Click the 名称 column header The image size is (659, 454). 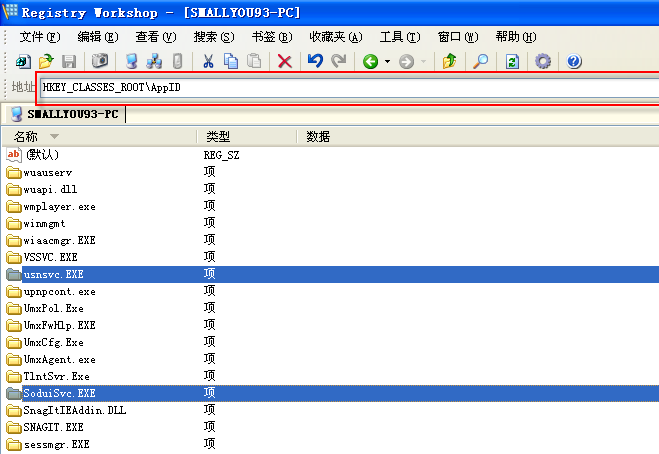click(99, 137)
